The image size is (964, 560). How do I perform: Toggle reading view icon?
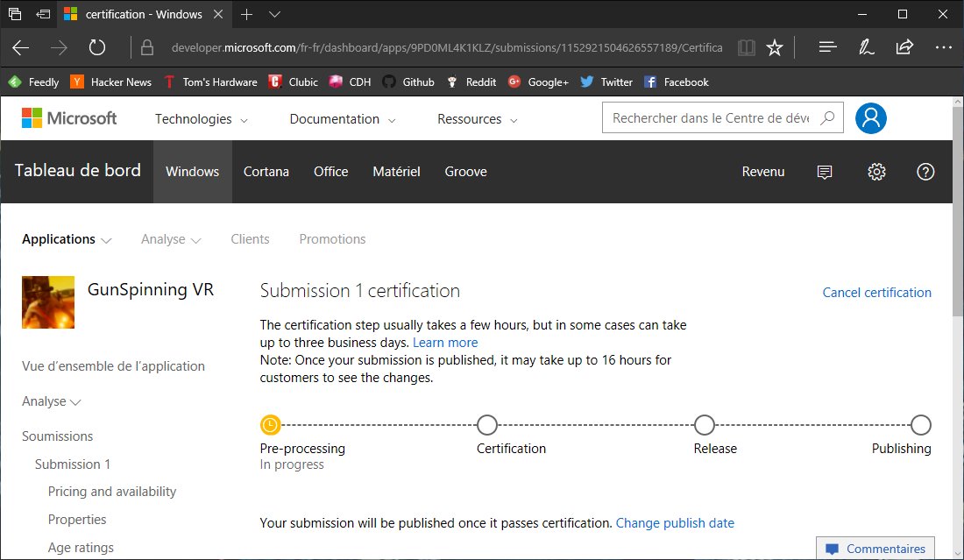click(x=747, y=47)
